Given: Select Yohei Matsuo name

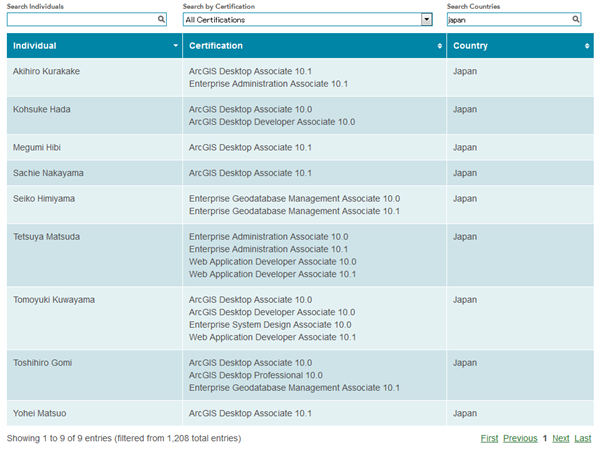Looking at the screenshot, I should (39, 413).
